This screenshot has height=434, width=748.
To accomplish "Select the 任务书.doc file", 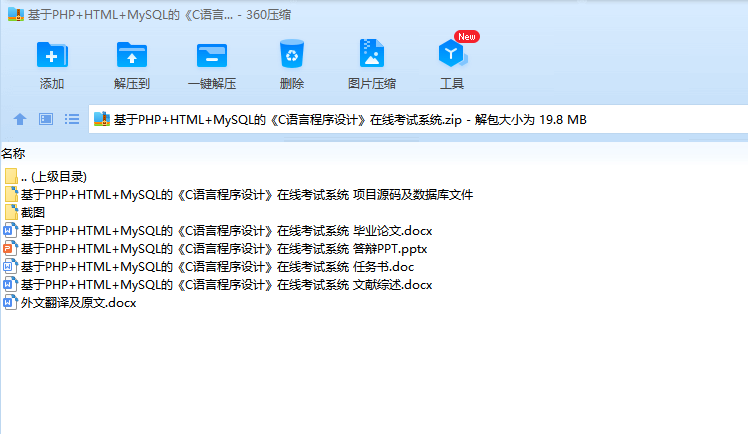I will point(209,267).
